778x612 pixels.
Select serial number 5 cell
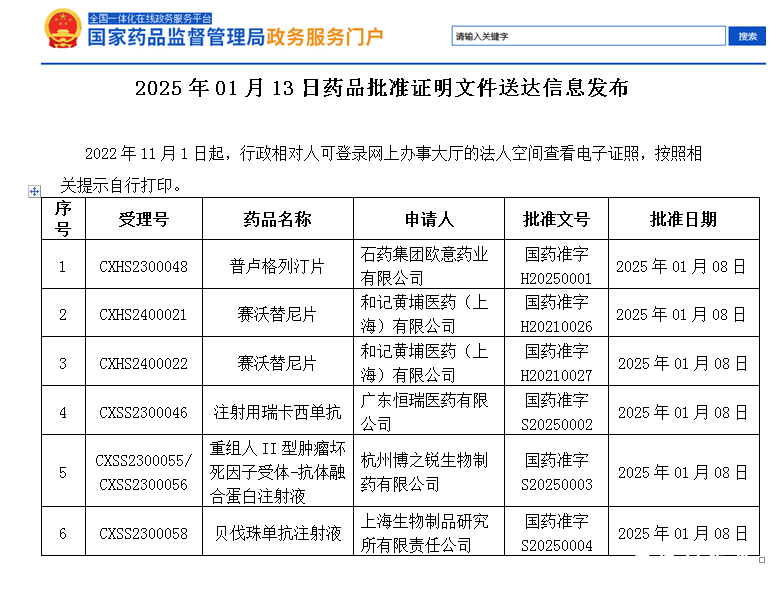[x=63, y=471]
